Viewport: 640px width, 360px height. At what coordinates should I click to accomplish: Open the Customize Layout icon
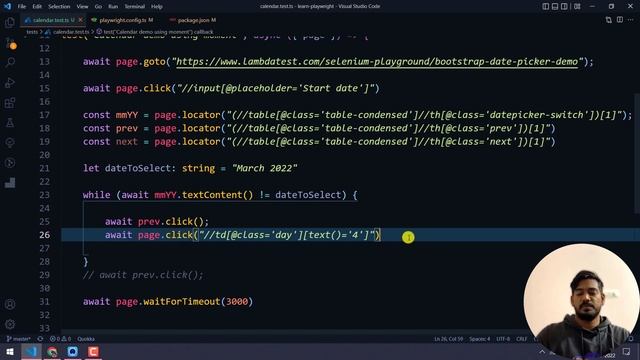(577, 6)
